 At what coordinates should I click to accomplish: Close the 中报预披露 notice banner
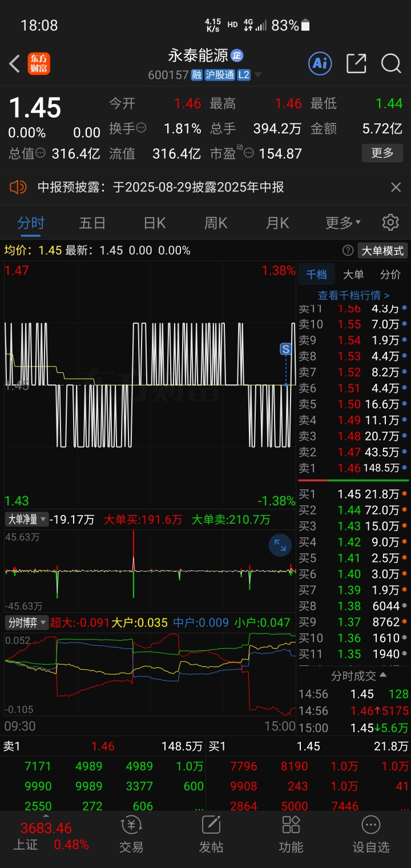(396, 187)
